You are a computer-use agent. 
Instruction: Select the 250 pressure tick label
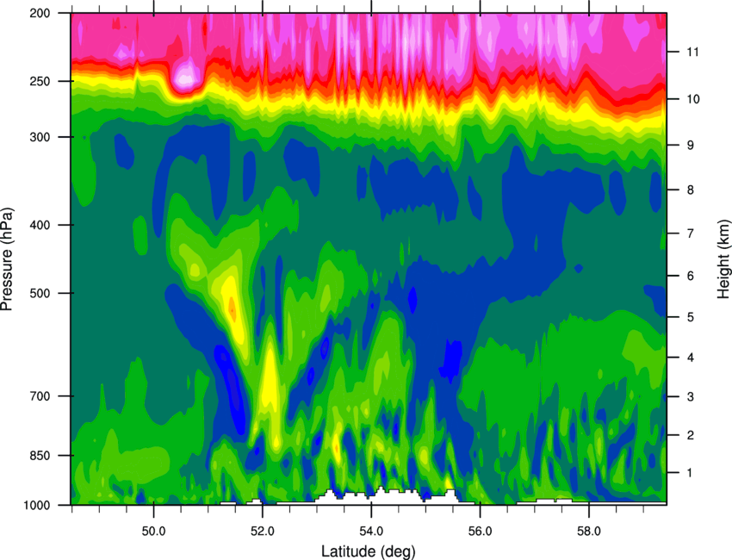[40, 81]
